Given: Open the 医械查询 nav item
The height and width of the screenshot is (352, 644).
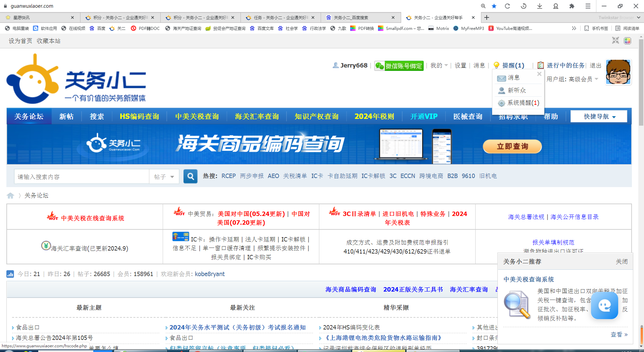Looking at the screenshot, I should click(x=468, y=116).
